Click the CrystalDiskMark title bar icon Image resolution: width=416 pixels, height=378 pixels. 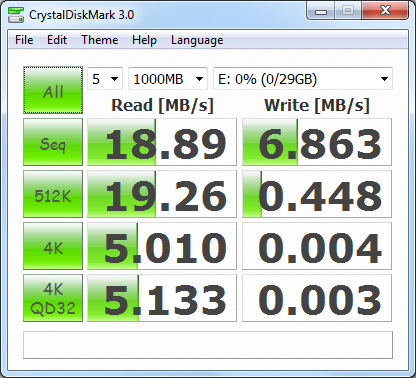[16, 15]
